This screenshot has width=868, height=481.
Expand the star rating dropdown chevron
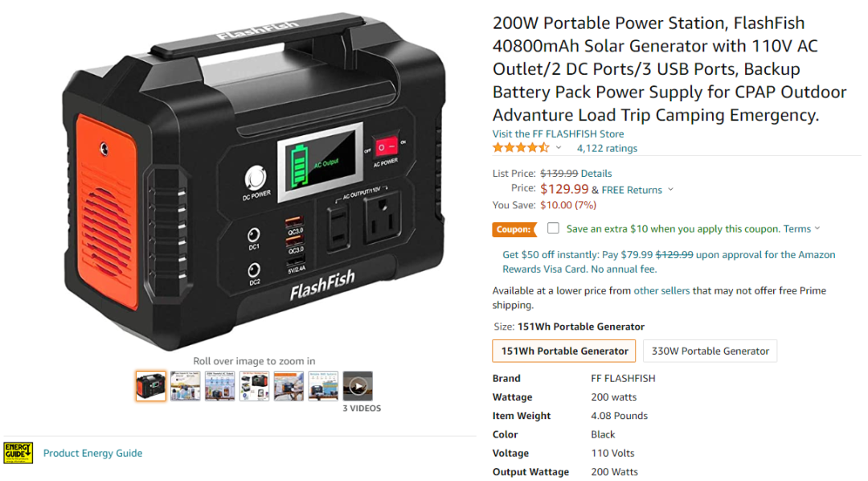click(559, 148)
